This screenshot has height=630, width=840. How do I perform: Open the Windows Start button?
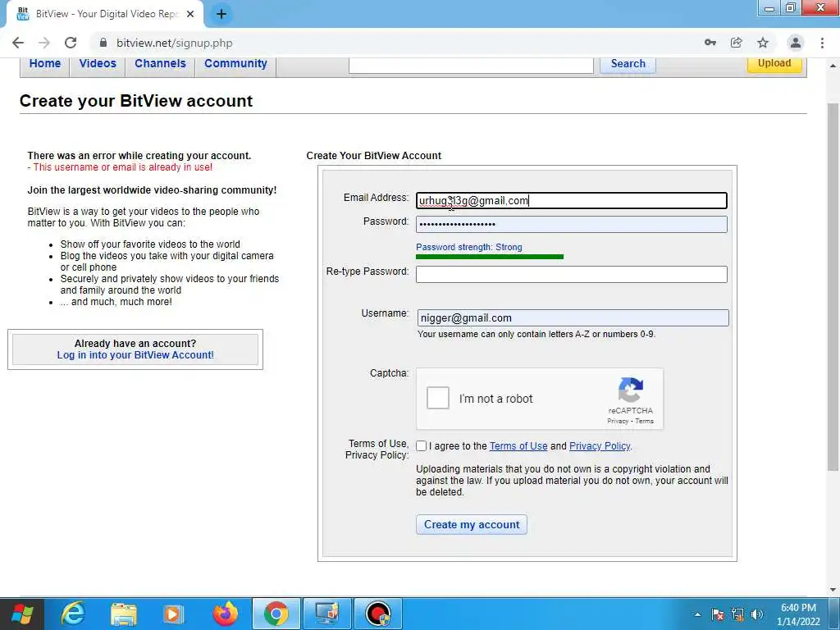tap(22, 614)
